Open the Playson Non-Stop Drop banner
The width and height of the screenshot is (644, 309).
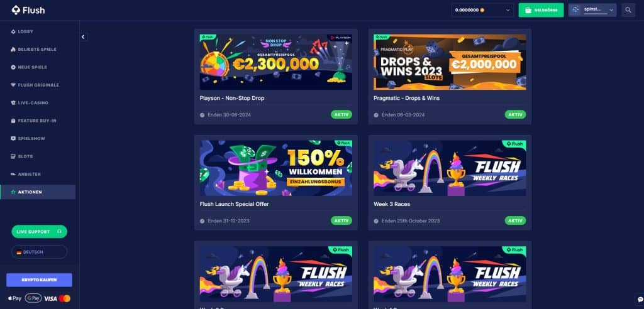tap(276, 62)
